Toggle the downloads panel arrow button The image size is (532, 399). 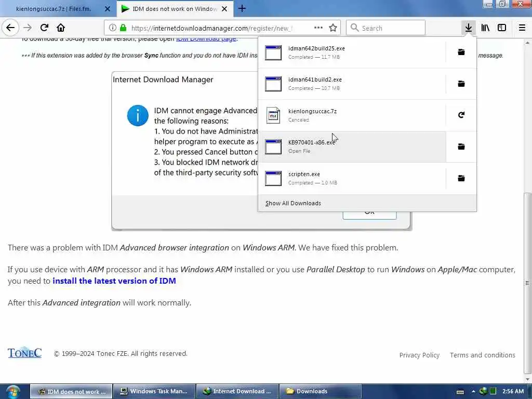469,28
